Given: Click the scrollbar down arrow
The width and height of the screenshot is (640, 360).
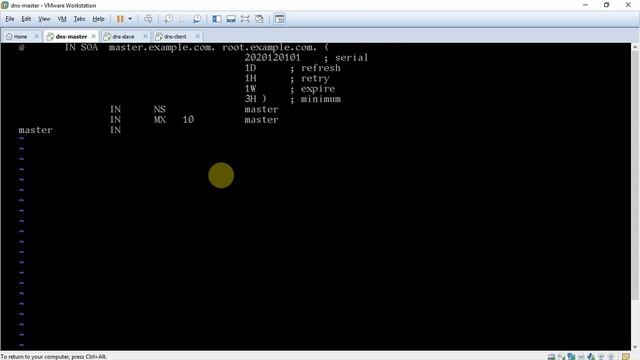Looking at the screenshot, I should (x=635, y=347).
